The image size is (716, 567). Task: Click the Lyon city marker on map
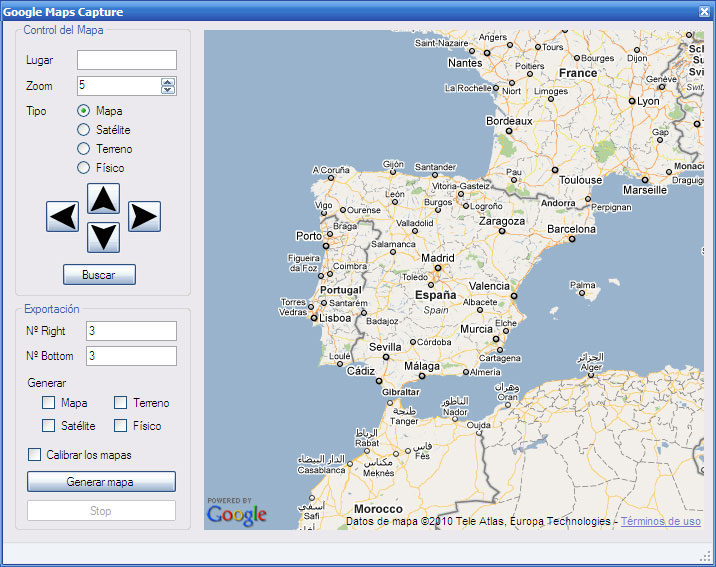(x=632, y=101)
